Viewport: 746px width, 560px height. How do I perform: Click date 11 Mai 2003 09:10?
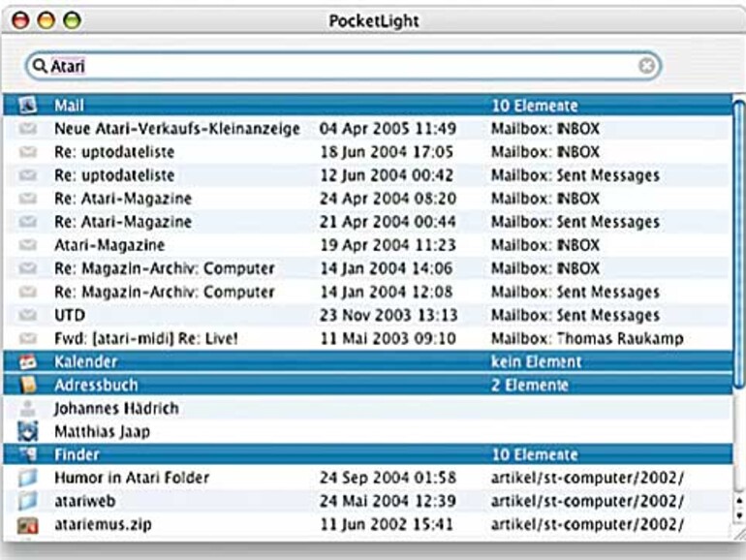[x=388, y=338]
